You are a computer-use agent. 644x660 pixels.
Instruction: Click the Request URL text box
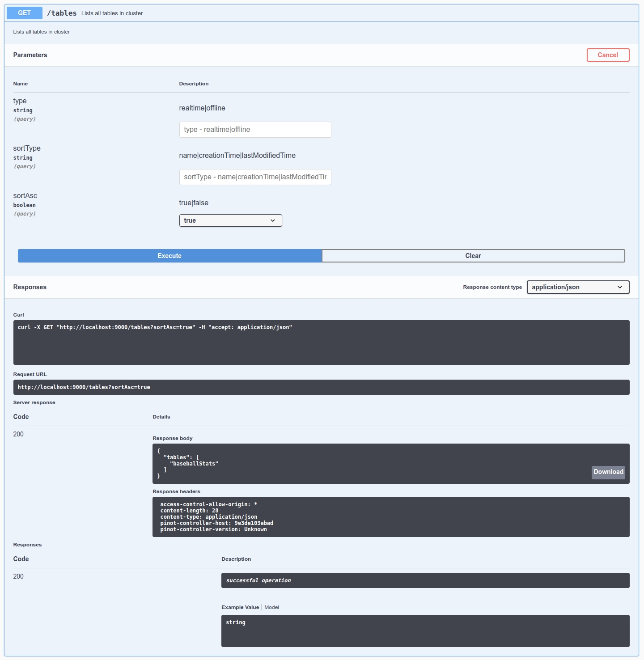coord(321,387)
